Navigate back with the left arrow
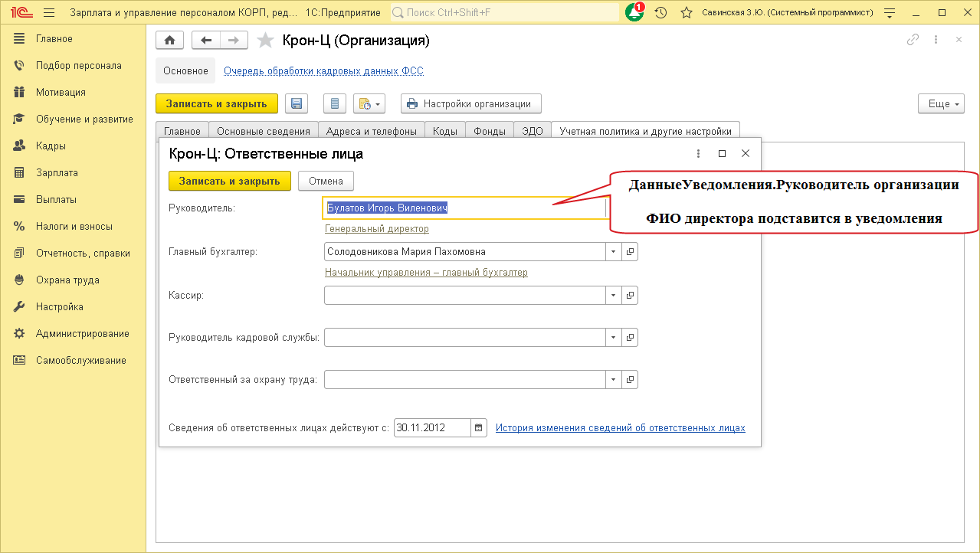 point(205,41)
